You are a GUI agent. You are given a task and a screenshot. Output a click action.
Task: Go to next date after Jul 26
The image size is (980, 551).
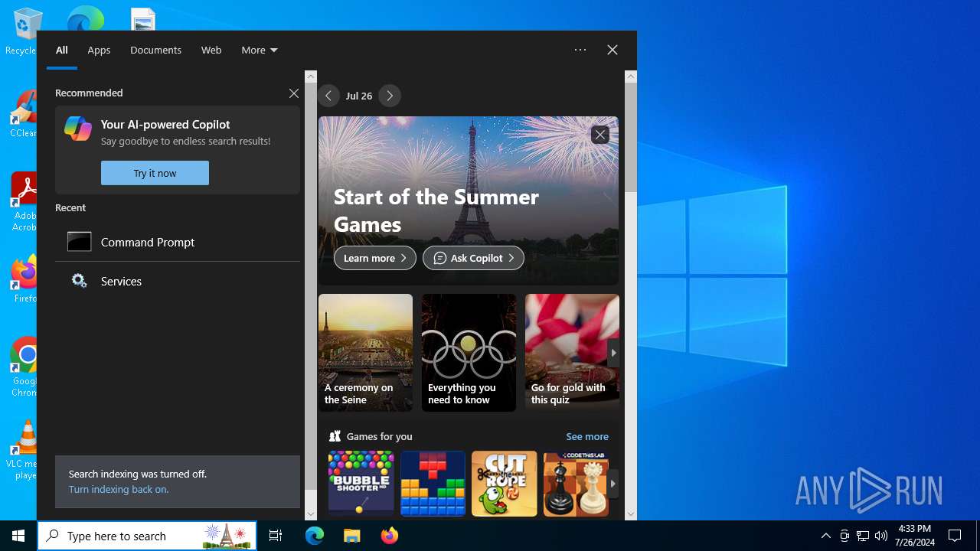click(390, 96)
